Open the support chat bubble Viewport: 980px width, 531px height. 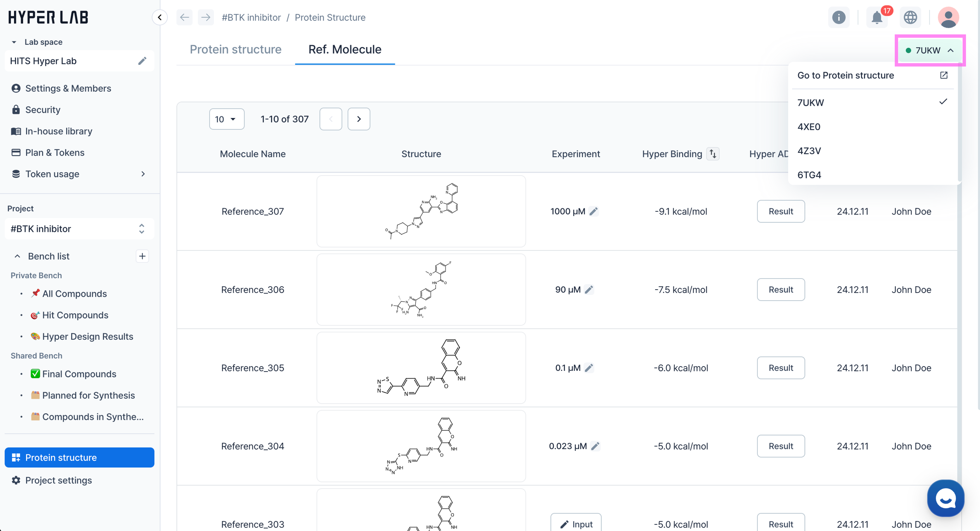point(945,498)
